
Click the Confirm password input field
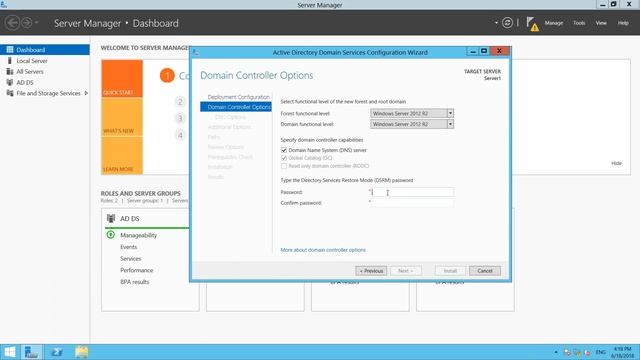point(412,203)
